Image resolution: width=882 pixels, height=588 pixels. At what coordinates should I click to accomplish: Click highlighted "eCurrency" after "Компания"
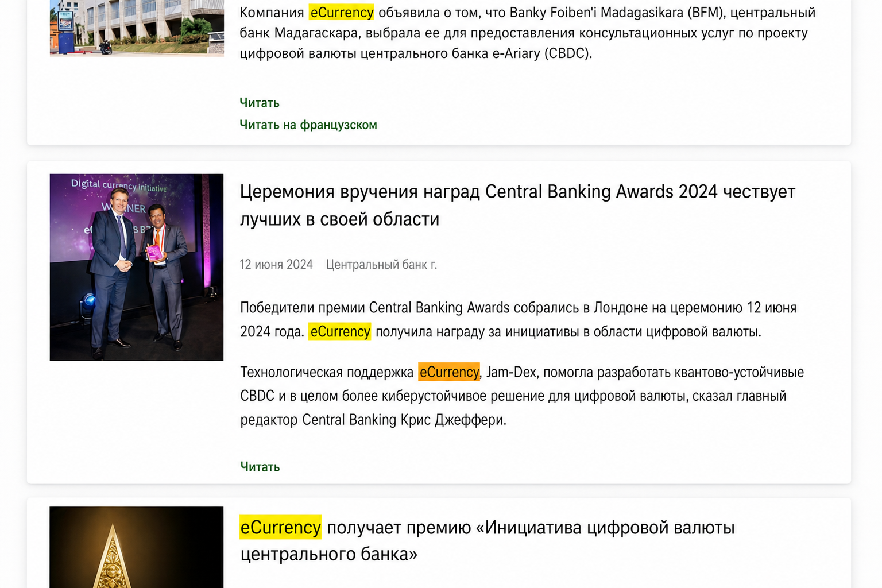tap(341, 12)
